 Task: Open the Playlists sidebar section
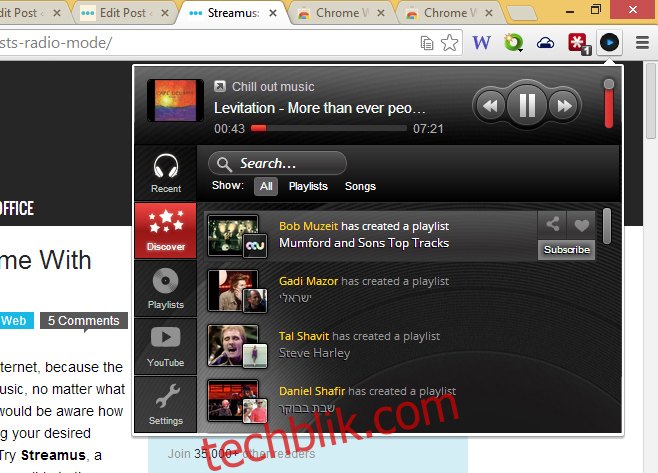tap(166, 288)
